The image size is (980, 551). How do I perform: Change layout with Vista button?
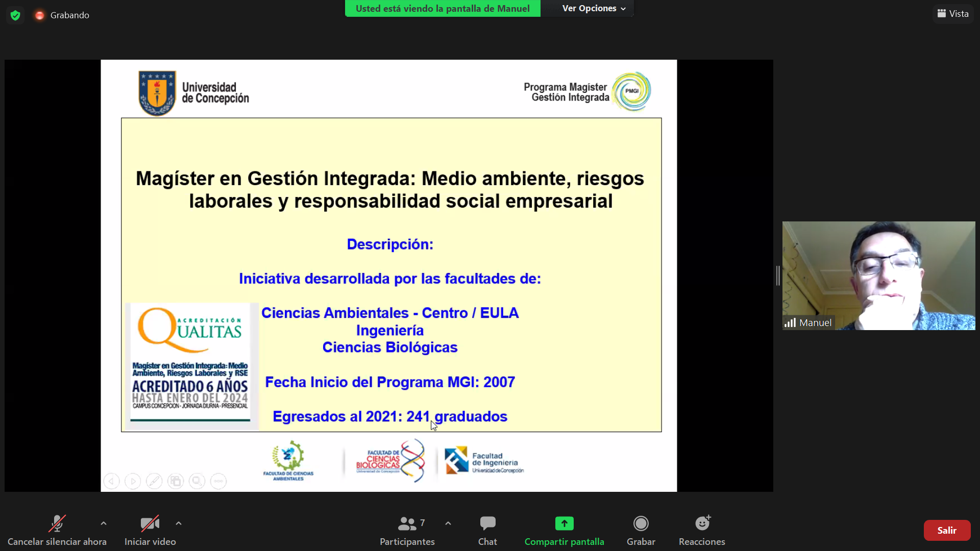(x=953, y=14)
